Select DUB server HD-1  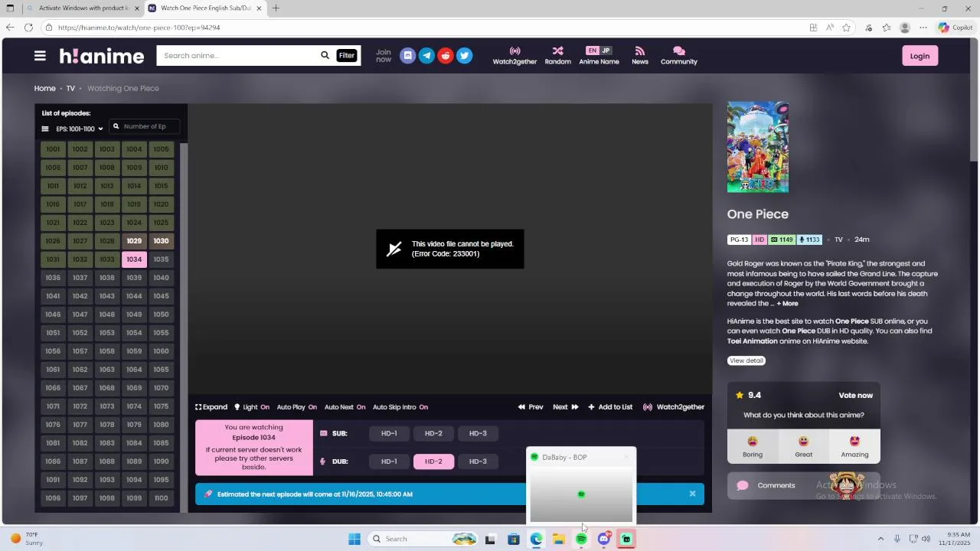389,461
